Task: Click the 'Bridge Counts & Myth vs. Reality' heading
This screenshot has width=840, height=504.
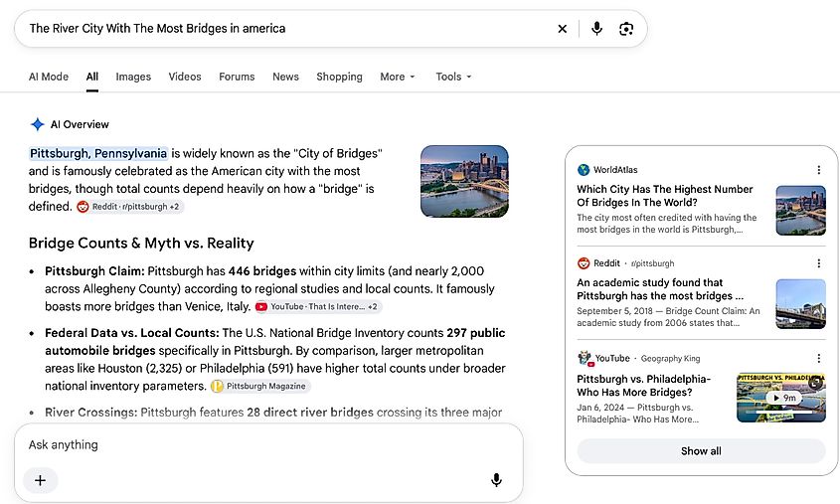Action: point(141,244)
